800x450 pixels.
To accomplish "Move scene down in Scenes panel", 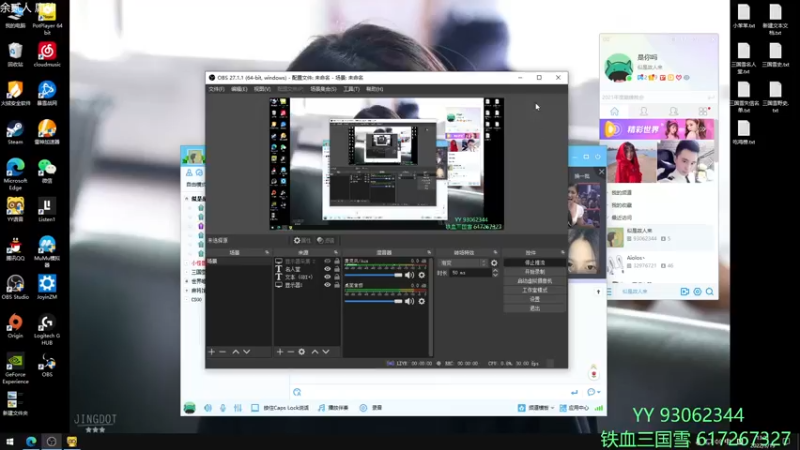I will (x=247, y=352).
